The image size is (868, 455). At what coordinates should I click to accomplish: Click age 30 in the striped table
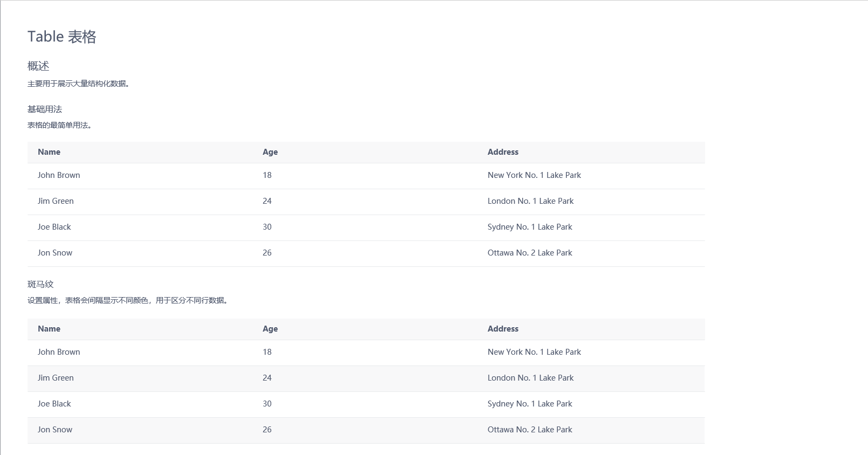[x=267, y=404]
